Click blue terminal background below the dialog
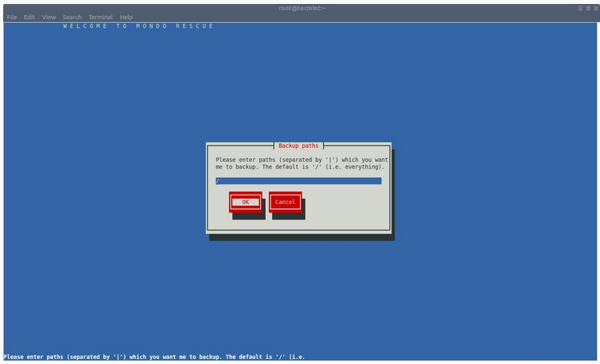 point(299,294)
